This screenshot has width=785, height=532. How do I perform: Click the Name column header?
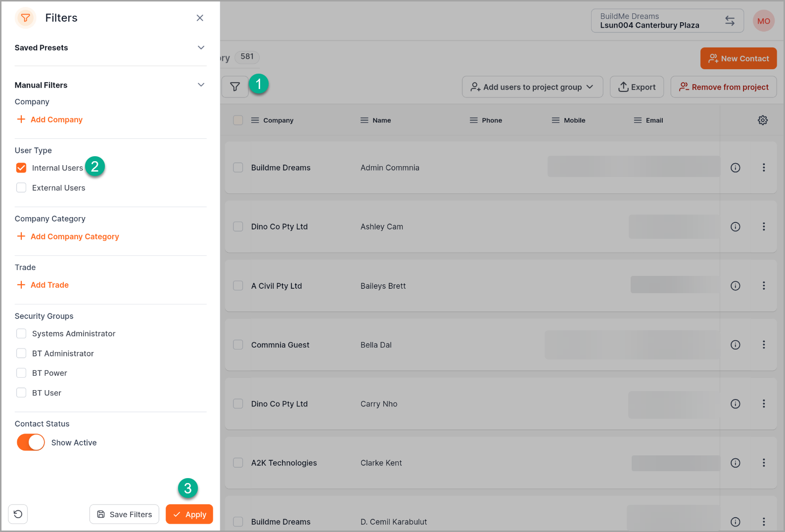click(381, 120)
